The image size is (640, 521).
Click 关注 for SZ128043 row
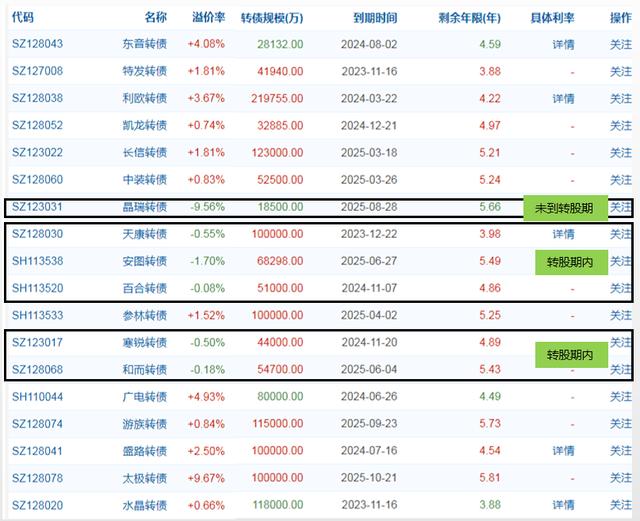pyautogui.click(x=621, y=44)
